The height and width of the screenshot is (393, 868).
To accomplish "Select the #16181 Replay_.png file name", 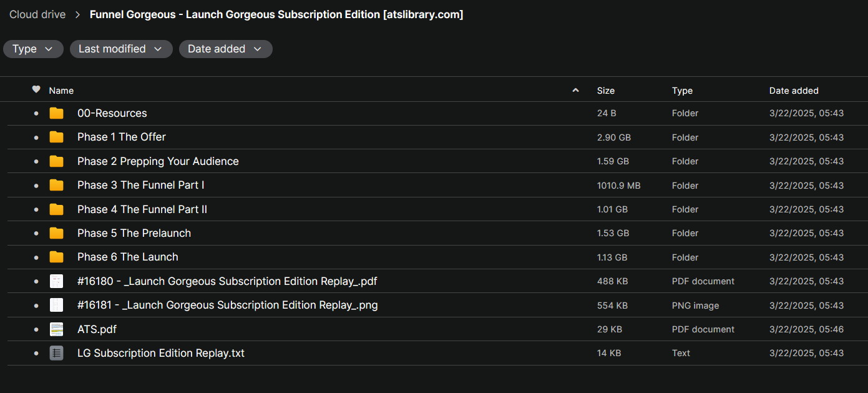I will 228,305.
